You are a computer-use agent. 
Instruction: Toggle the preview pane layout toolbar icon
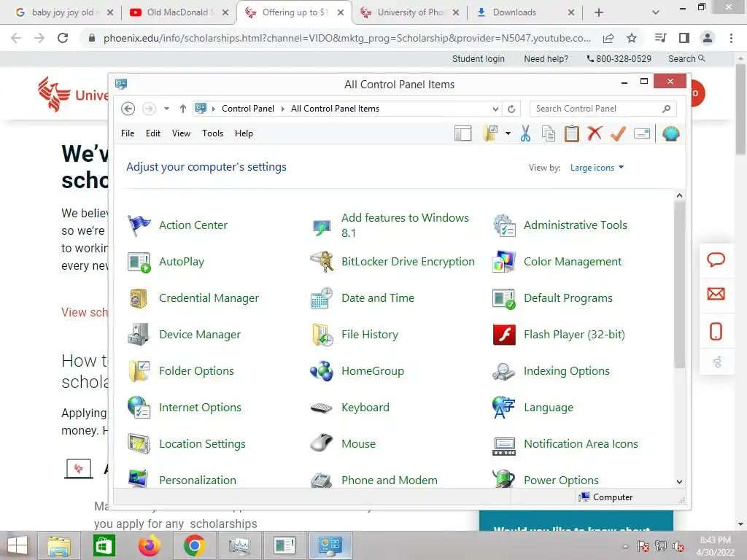coord(462,134)
